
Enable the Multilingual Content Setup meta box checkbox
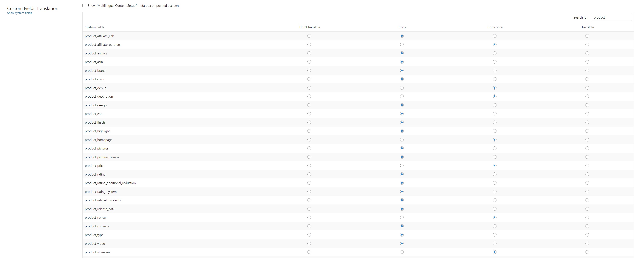(x=84, y=5)
